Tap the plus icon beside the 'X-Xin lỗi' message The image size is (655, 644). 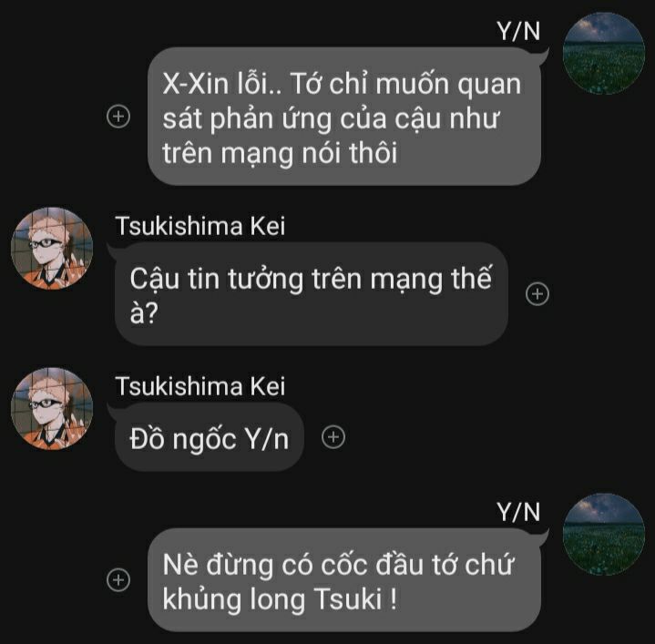118,116
